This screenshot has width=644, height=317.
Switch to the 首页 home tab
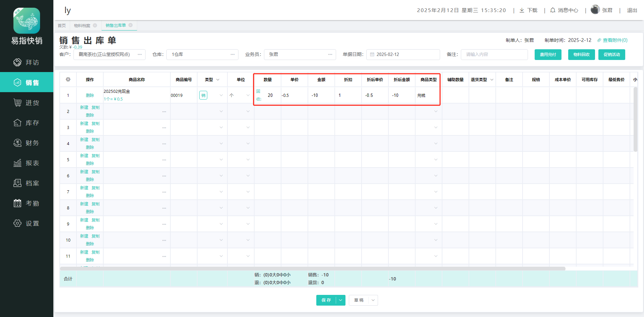point(62,25)
